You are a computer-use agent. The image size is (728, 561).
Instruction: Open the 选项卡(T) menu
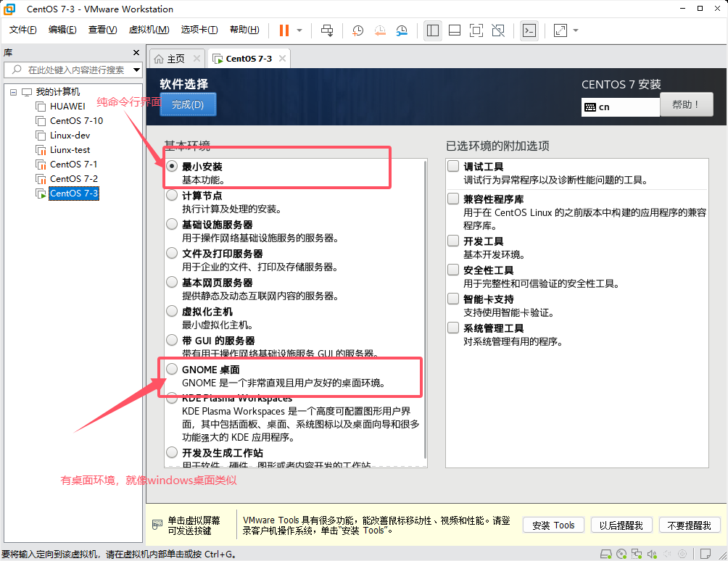coord(199,30)
